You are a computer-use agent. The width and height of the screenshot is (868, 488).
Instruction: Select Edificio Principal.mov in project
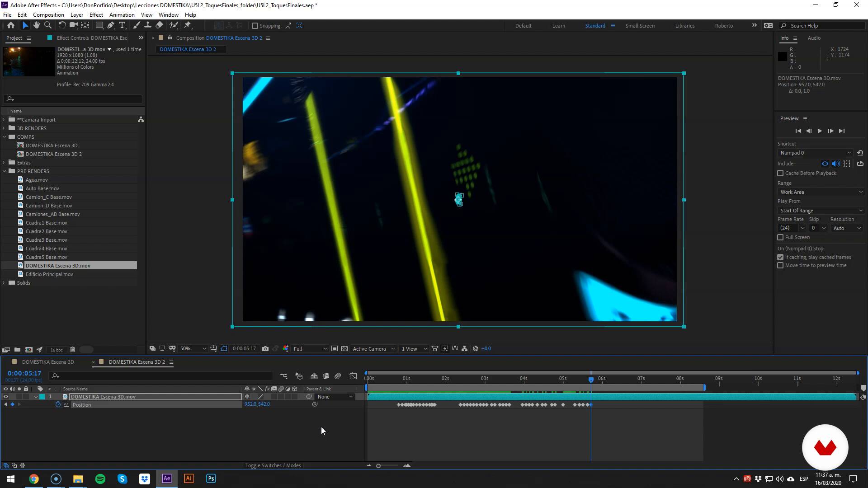point(49,274)
